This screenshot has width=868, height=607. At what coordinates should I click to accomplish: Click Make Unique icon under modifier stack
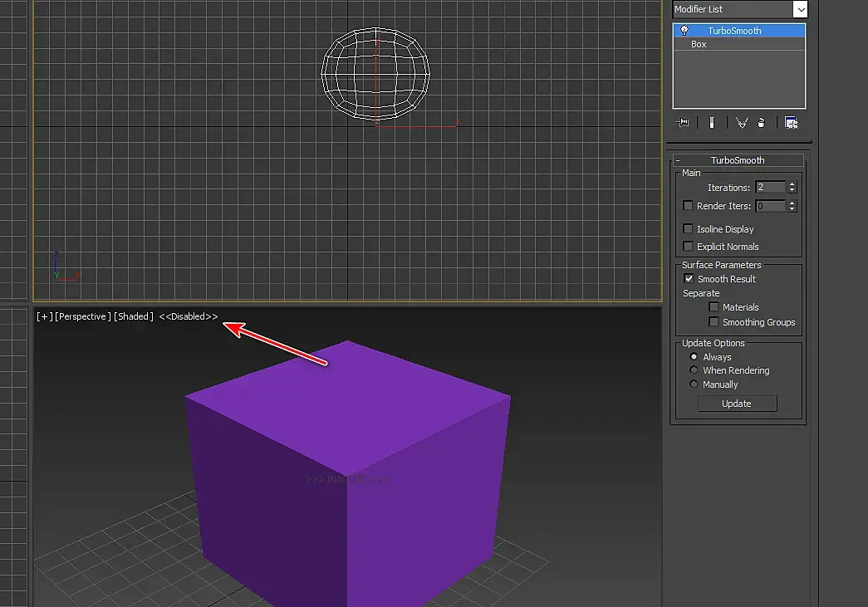point(742,122)
